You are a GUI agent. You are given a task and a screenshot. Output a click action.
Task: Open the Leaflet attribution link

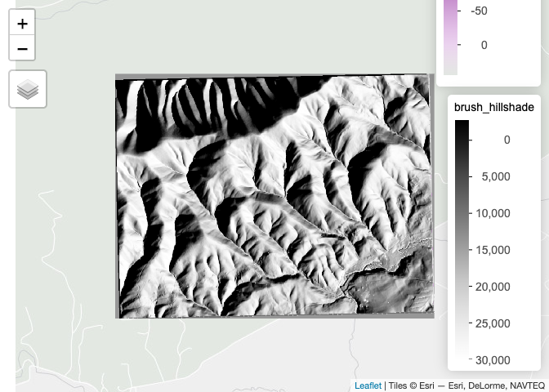click(368, 386)
